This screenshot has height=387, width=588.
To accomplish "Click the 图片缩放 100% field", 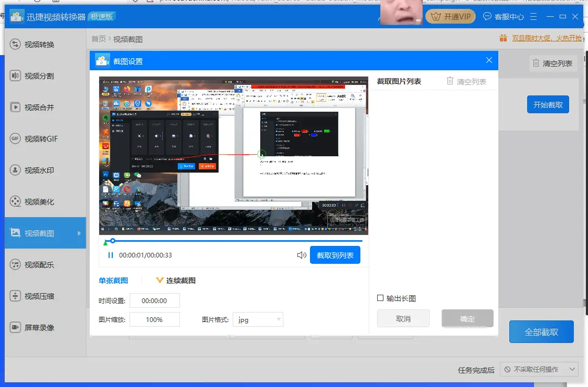I will click(x=155, y=319).
